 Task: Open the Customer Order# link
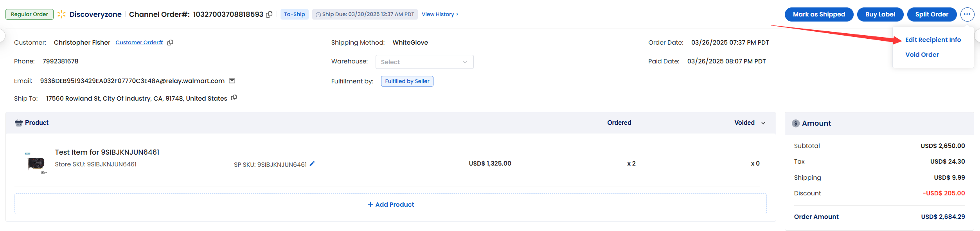pos(139,43)
